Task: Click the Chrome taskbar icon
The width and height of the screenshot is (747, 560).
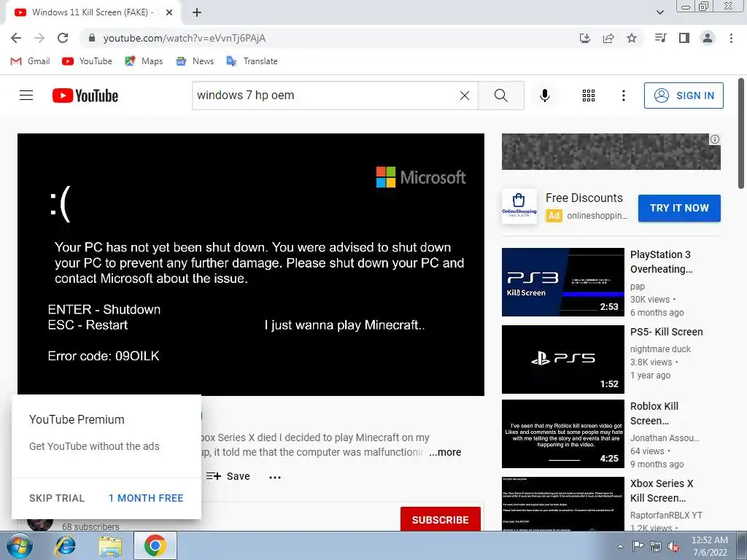Action: (155, 545)
